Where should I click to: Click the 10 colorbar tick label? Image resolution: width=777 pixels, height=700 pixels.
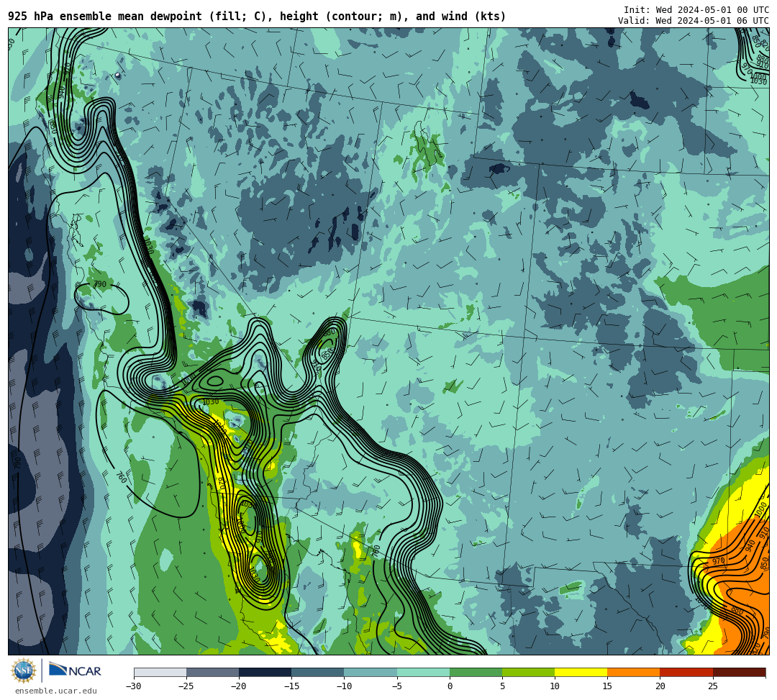(555, 686)
